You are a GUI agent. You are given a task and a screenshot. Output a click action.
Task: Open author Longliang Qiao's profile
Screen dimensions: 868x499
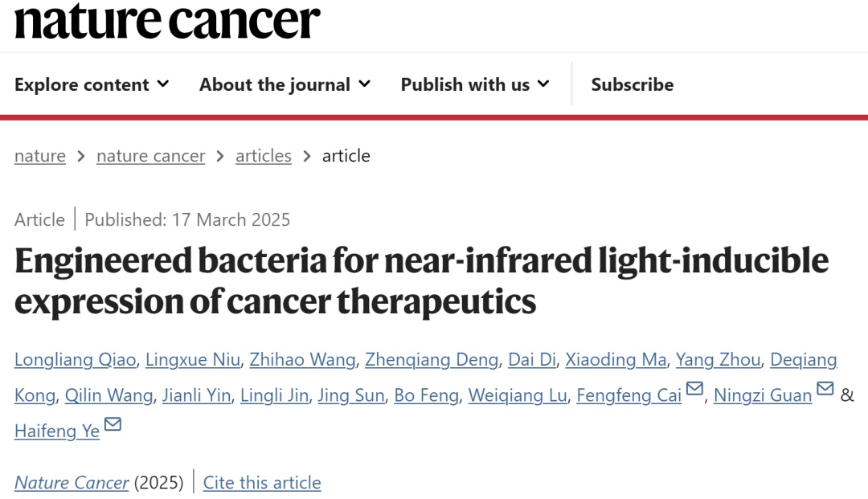point(75,359)
